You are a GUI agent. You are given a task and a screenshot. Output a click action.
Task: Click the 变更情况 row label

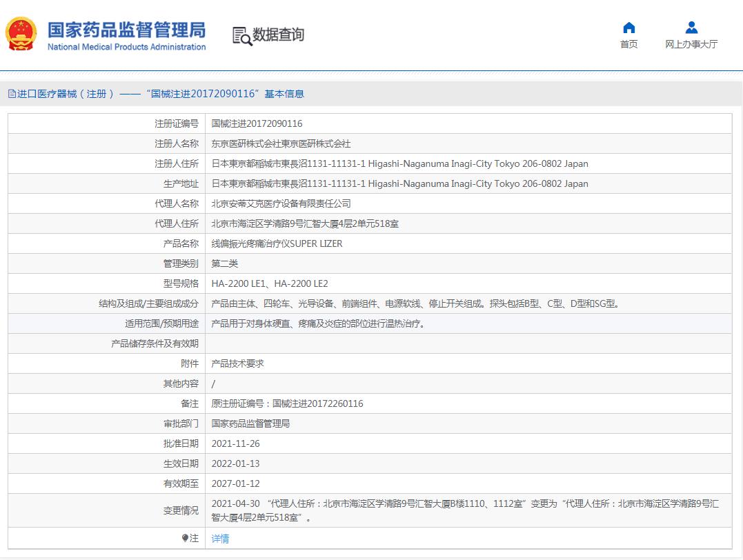click(x=181, y=510)
